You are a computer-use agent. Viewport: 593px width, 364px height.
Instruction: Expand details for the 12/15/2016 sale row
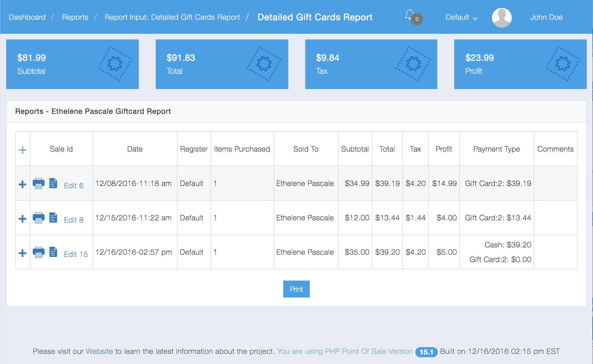point(23,218)
